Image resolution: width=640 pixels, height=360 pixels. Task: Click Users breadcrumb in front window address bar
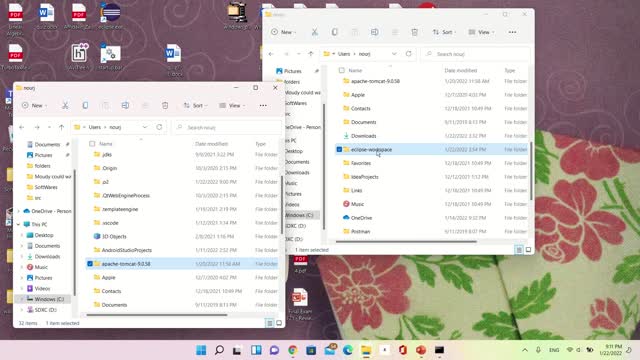pyautogui.click(x=95, y=127)
